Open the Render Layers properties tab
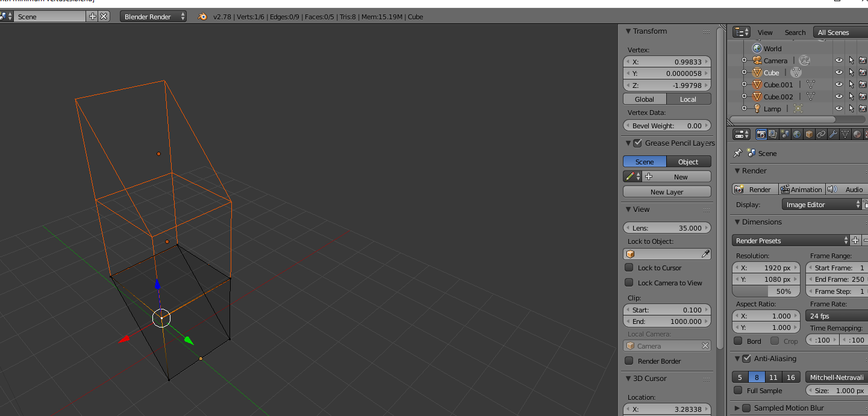Image resolution: width=868 pixels, height=416 pixels. (x=773, y=134)
